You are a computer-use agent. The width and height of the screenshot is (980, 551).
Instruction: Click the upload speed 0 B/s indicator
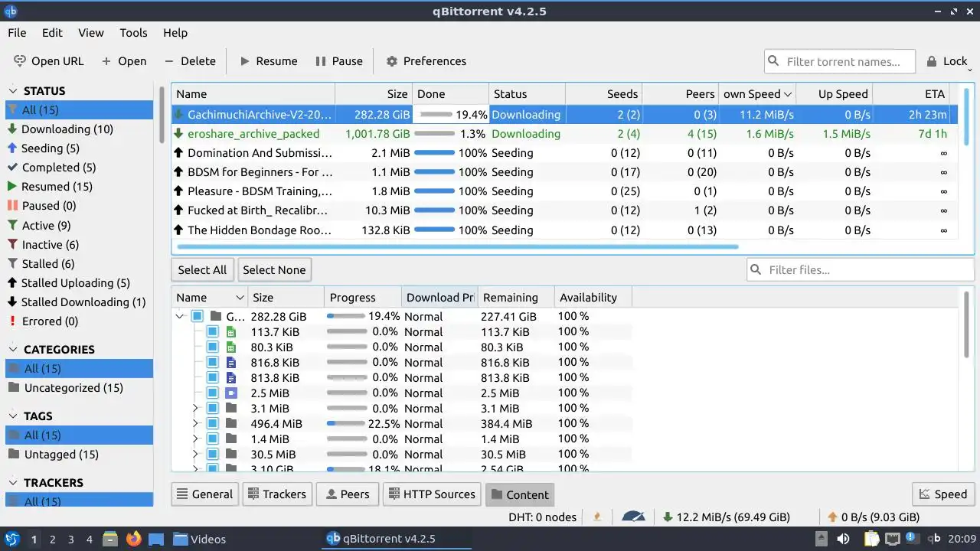click(874, 517)
